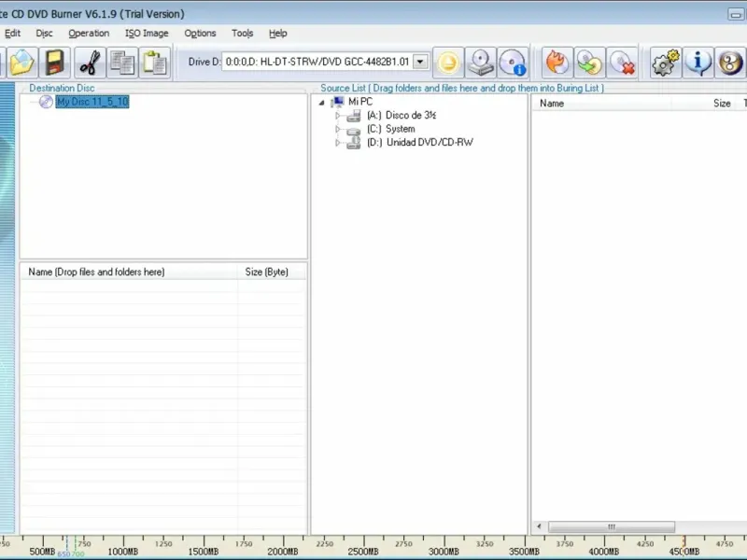Minimize the CD DVD Burner window

(x=736, y=15)
